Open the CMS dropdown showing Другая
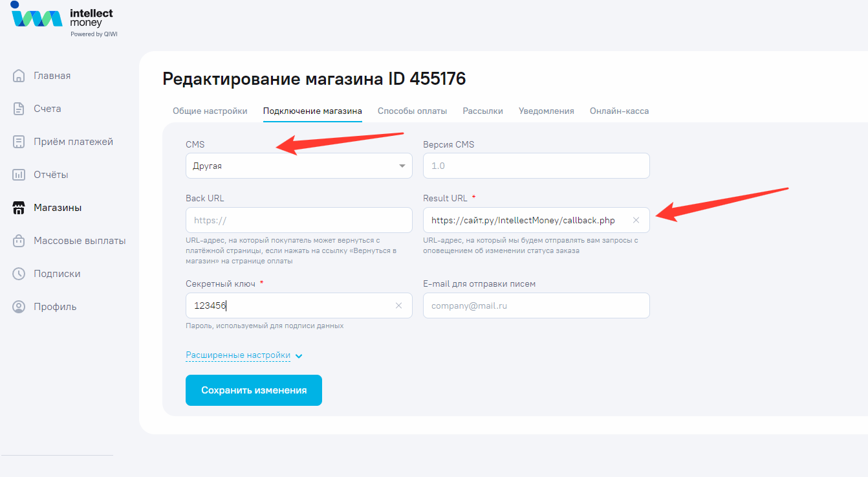 click(298, 166)
